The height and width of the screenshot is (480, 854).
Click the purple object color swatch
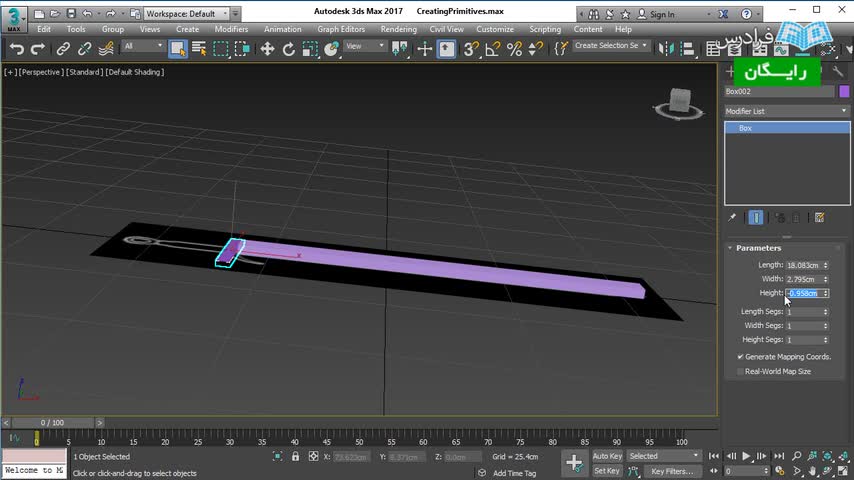point(844,92)
